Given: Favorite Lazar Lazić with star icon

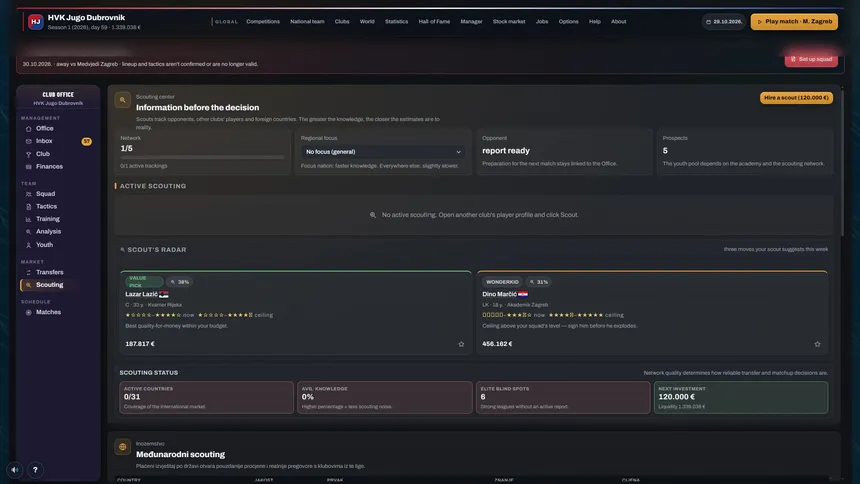Looking at the screenshot, I should pyautogui.click(x=461, y=344).
